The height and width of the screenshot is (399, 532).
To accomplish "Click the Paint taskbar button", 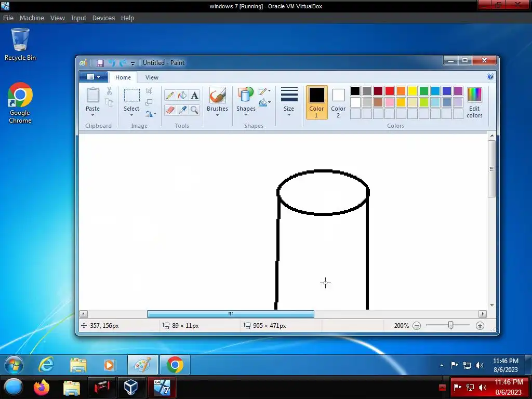I will pos(142,365).
